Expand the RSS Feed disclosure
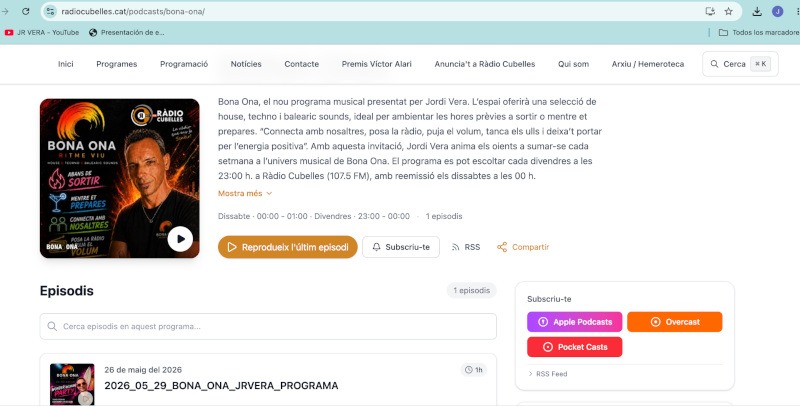This screenshot has width=800, height=406. point(548,374)
